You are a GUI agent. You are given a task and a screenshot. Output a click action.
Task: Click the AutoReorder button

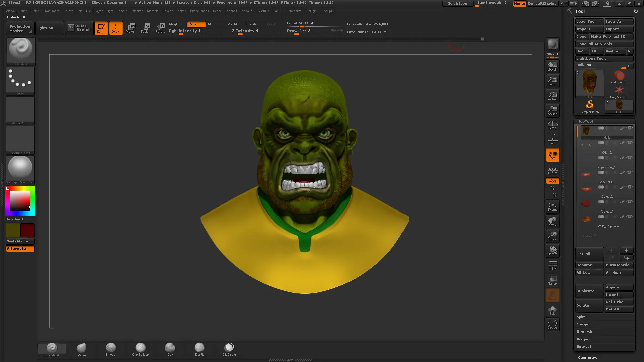(619, 265)
